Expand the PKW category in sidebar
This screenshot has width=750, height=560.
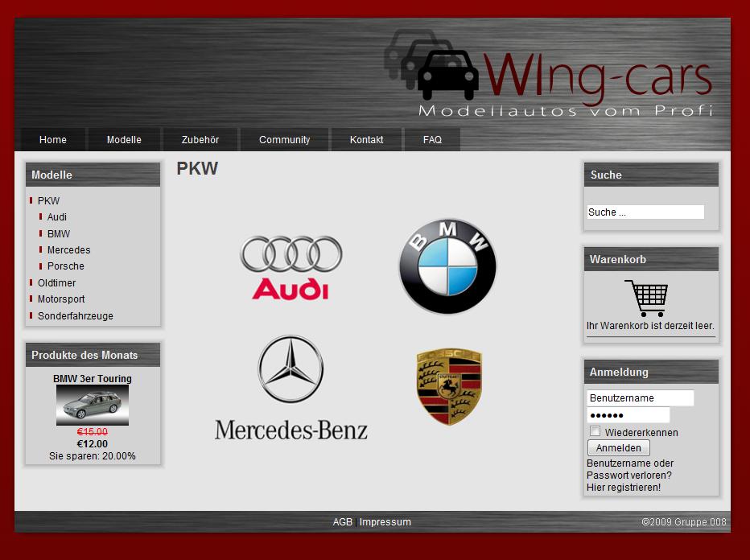pos(48,201)
